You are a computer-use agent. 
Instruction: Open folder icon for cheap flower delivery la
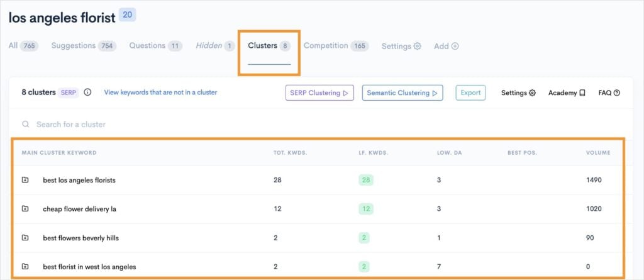point(25,208)
